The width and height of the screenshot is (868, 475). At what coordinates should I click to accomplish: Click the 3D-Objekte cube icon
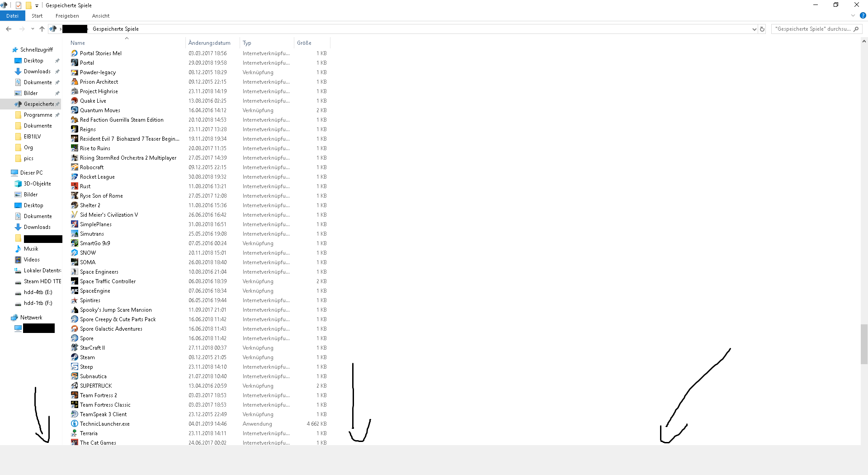click(18, 184)
